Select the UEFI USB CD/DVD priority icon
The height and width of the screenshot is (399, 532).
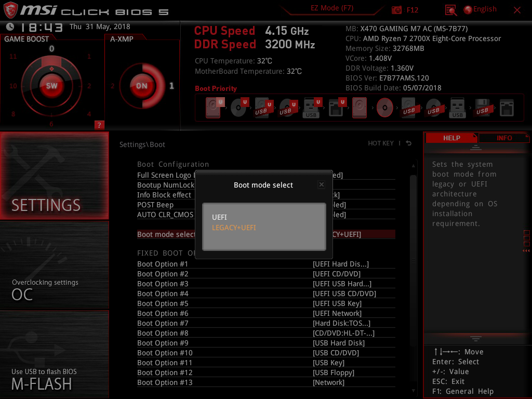coord(288,108)
